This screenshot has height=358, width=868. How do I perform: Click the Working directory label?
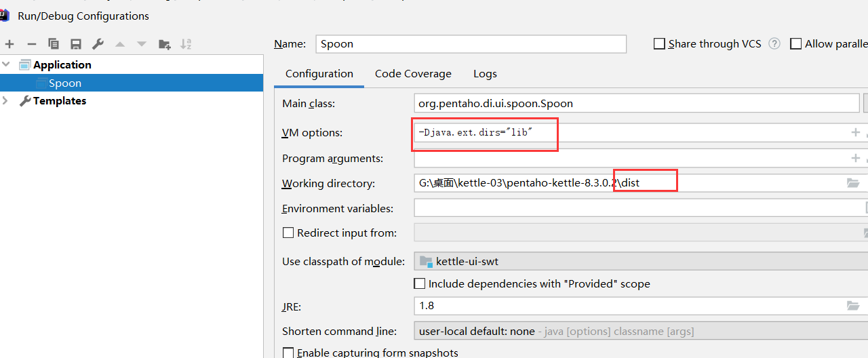[x=328, y=184]
